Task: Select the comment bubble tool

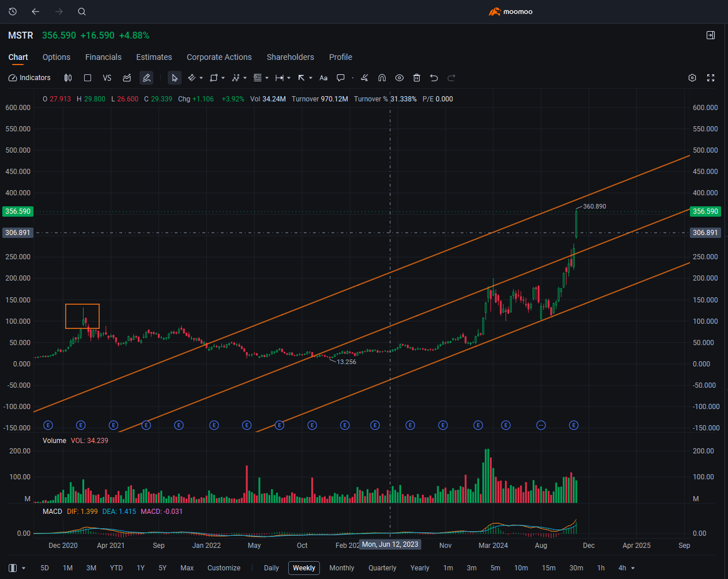Action: coord(341,78)
